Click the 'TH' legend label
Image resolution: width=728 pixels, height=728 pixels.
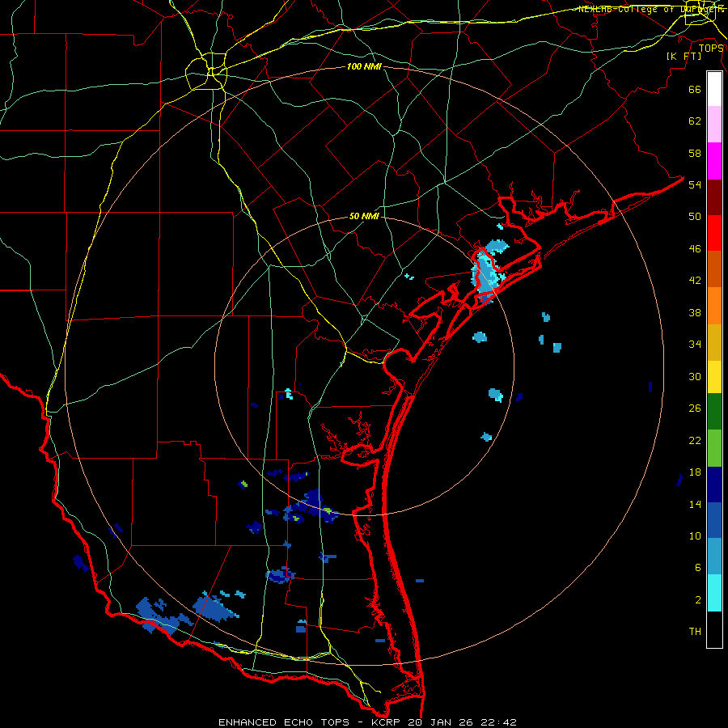(x=695, y=632)
